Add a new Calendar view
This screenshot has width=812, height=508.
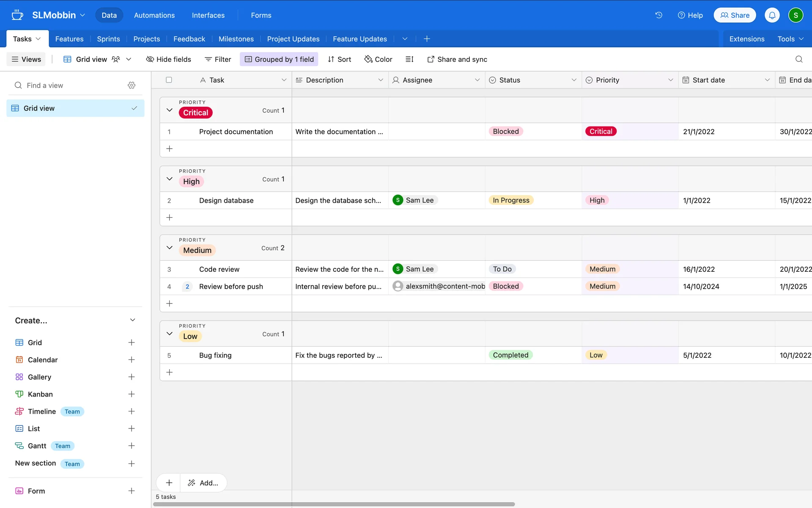click(132, 360)
